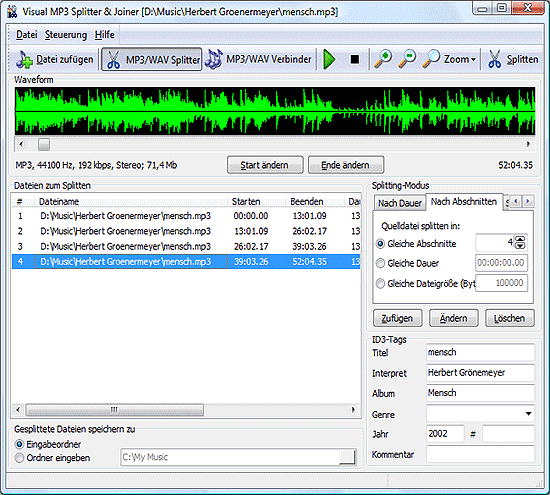Click the waveform scrollbar right arrow
The image size is (550, 495).
[x=528, y=144]
